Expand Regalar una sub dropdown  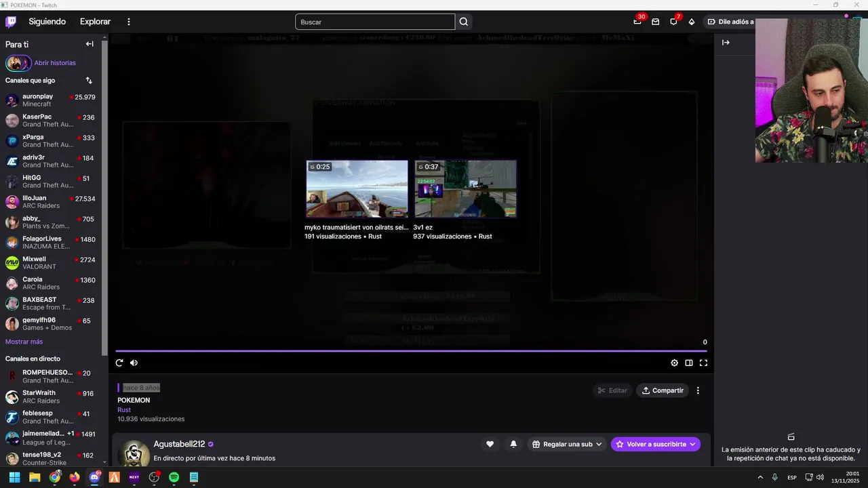567,444
